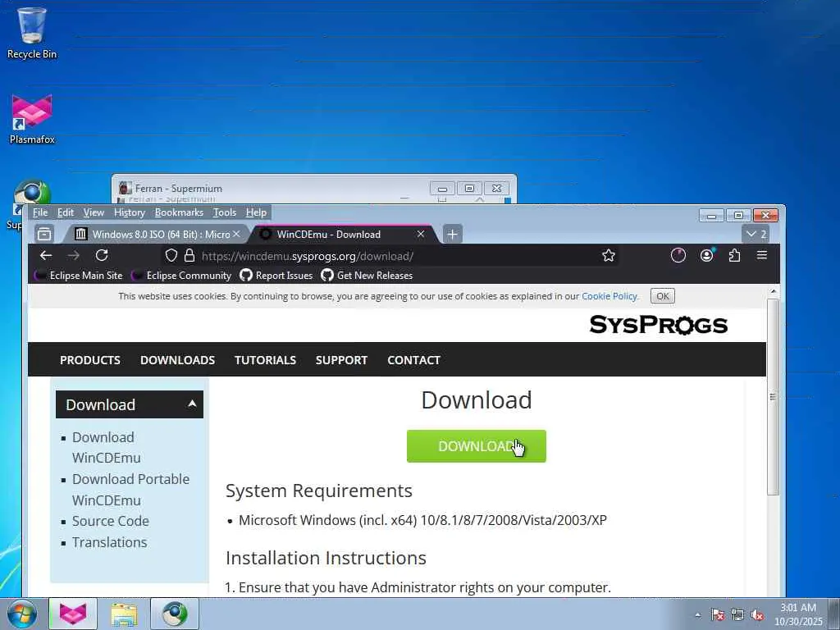This screenshot has height=630, width=840.
Task: Click the scrollbar up arrow
Action: pyautogui.click(x=773, y=291)
